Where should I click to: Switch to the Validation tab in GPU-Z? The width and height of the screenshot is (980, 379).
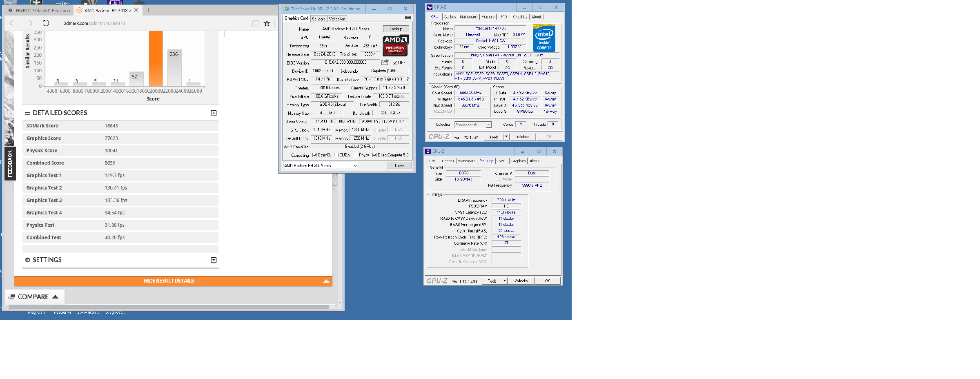pyautogui.click(x=337, y=19)
